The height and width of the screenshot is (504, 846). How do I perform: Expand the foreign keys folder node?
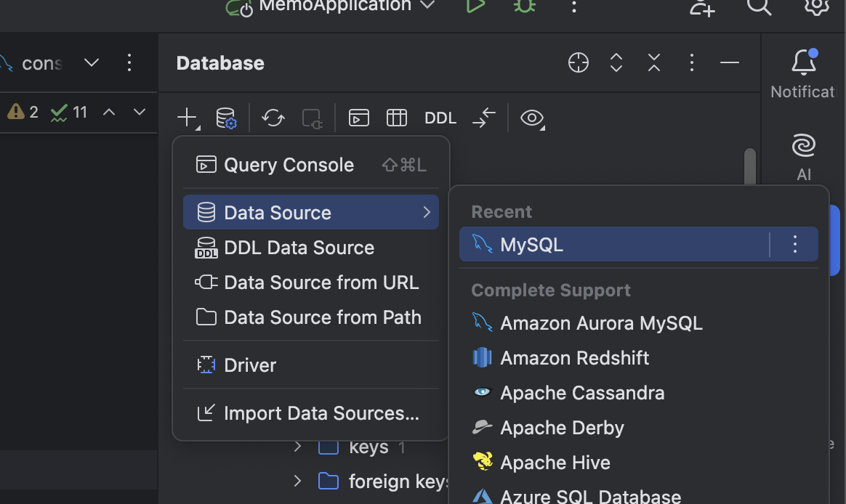[x=297, y=481]
